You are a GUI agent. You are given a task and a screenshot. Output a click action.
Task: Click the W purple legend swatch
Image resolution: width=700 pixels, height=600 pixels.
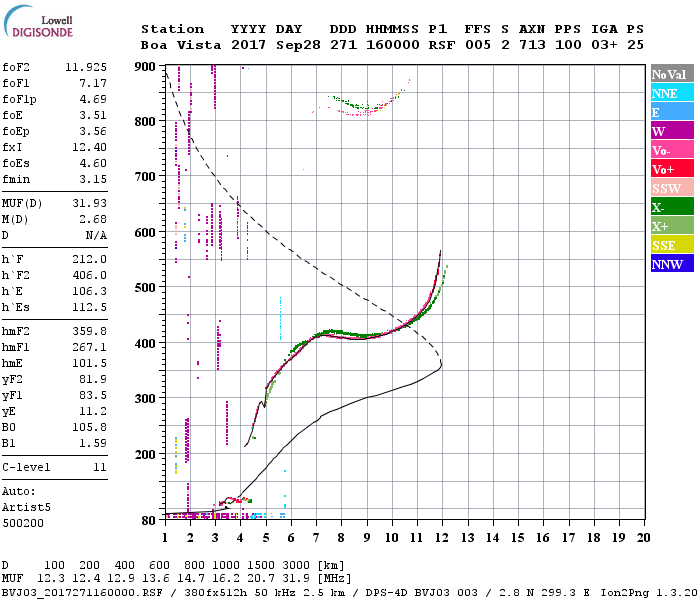[672, 131]
